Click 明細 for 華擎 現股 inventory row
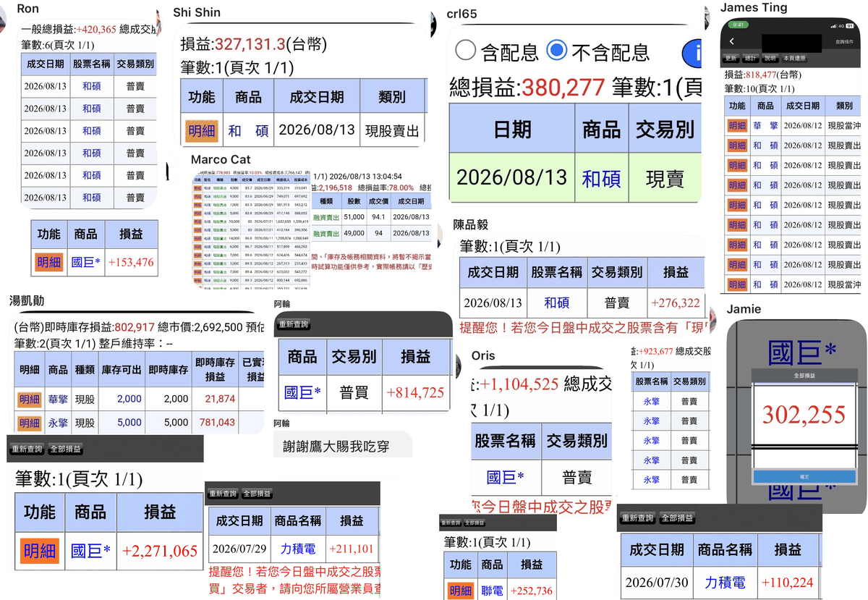 pos(30,399)
